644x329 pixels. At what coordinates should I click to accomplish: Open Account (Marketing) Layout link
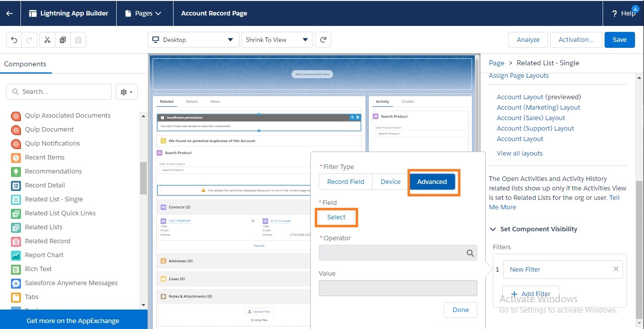[538, 107]
